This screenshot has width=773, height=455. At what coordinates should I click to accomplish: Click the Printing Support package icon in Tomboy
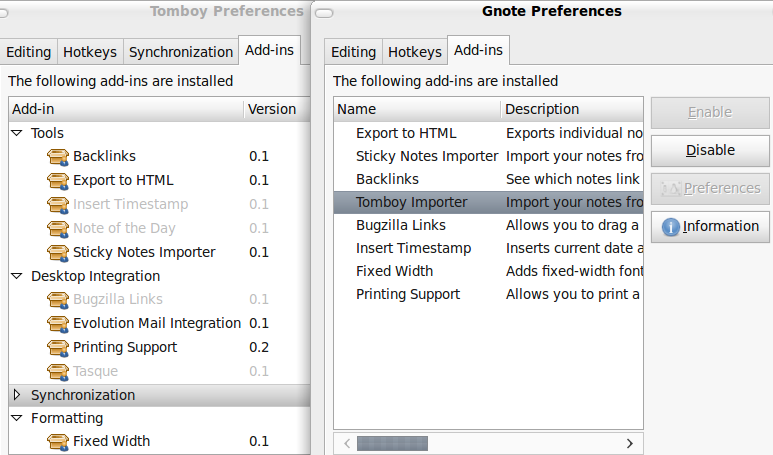tap(58, 348)
